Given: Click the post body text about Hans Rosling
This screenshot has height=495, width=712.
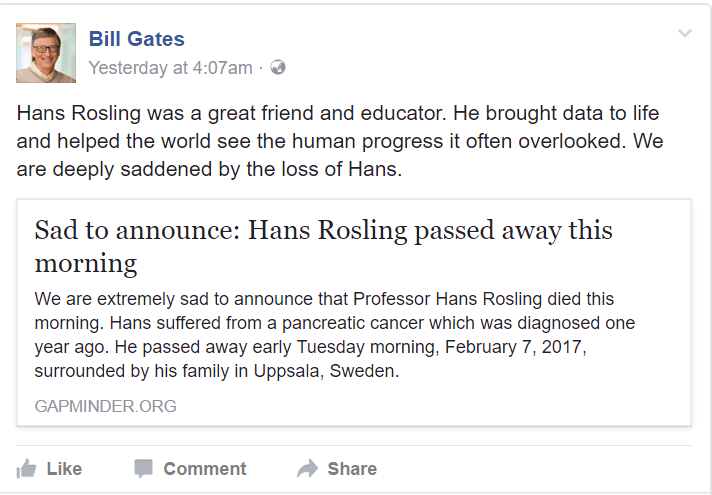Looking at the screenshot, I should point(340,140).
